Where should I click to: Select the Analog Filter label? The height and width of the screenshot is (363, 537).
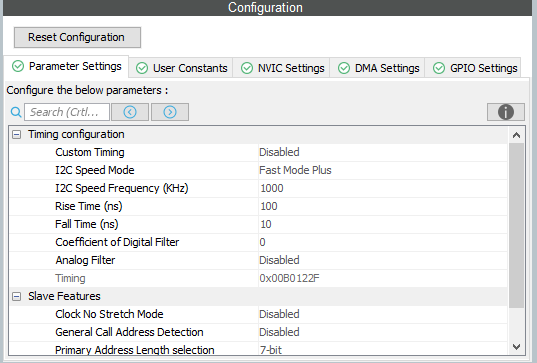pyautogui.click(x=85, y=260)
